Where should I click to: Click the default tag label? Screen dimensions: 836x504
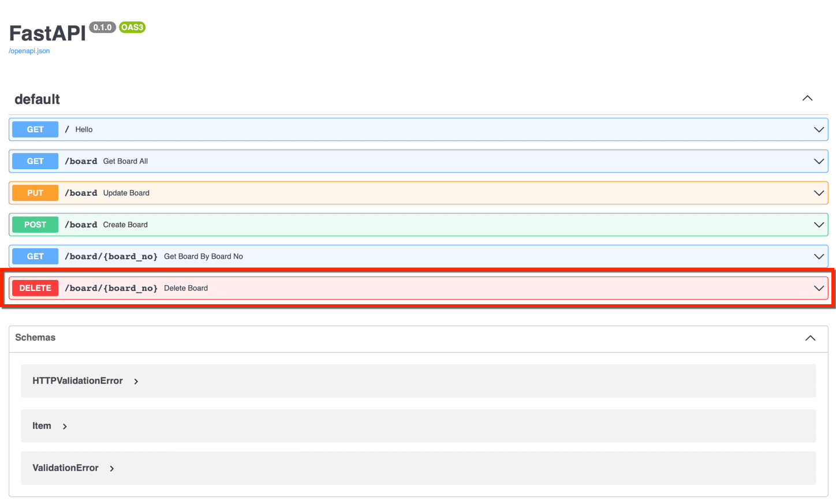click(x=37, y=99)
